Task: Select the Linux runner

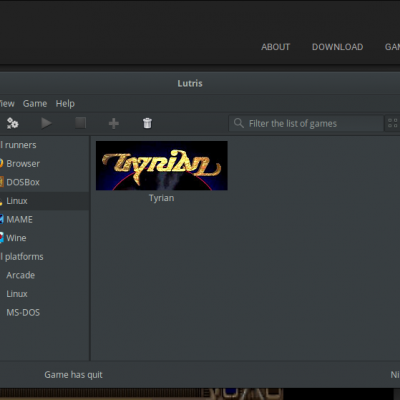Action: click(x=17, y=201)
